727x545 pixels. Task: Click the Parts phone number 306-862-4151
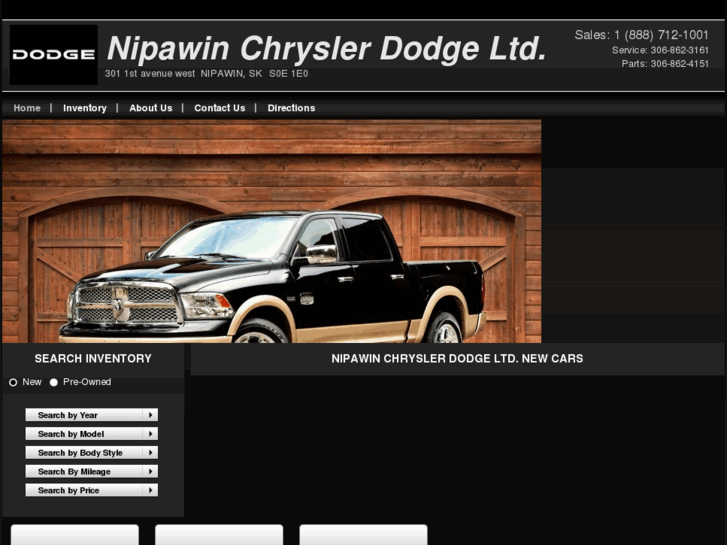(680, 64)
